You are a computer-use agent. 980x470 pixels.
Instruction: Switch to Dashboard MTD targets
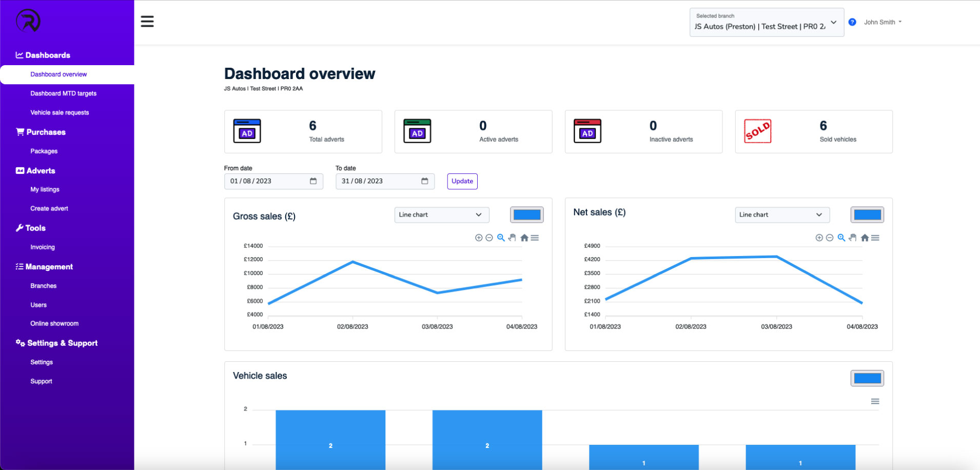(64, 93)
